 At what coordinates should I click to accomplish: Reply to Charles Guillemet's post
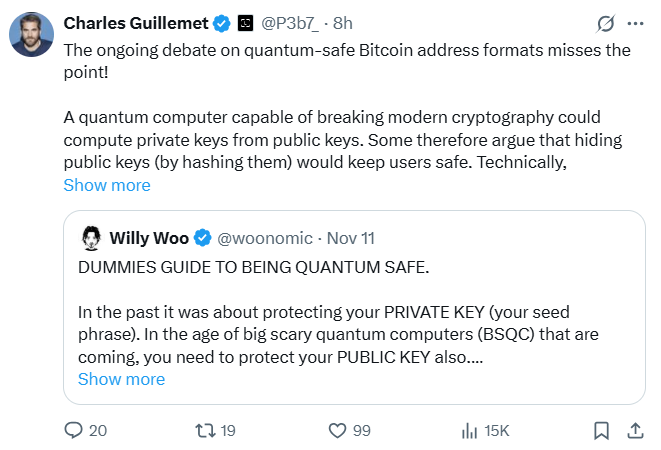[x=73, y=430]
